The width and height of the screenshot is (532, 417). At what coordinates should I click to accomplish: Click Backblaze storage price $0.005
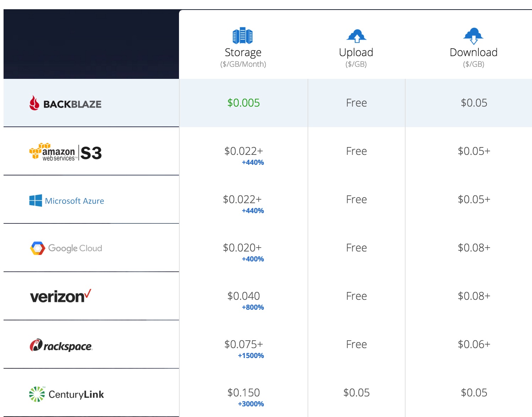pyautogui.click(x=244, y=103)
